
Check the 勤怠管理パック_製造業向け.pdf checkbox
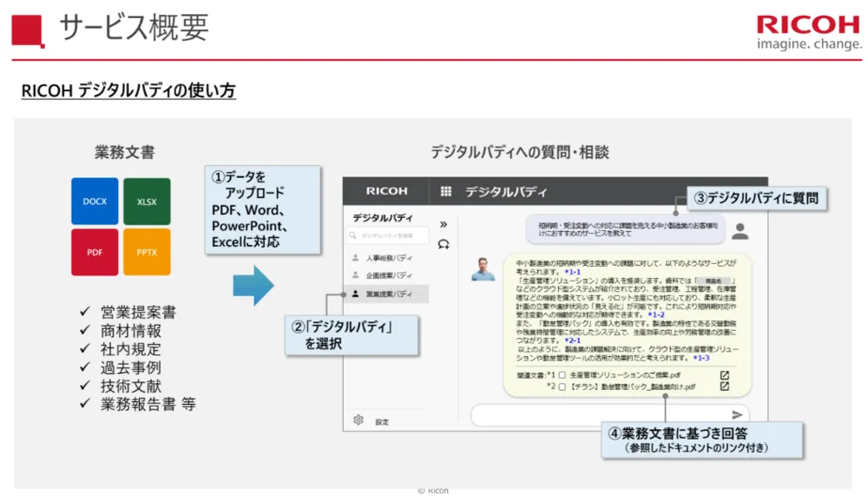562,387
